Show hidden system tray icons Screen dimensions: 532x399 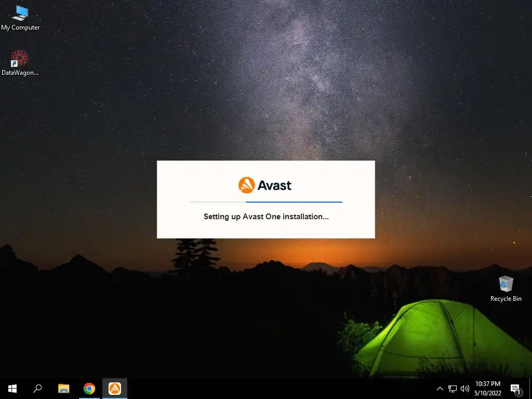pyautogui.click(x=440, y=389)
